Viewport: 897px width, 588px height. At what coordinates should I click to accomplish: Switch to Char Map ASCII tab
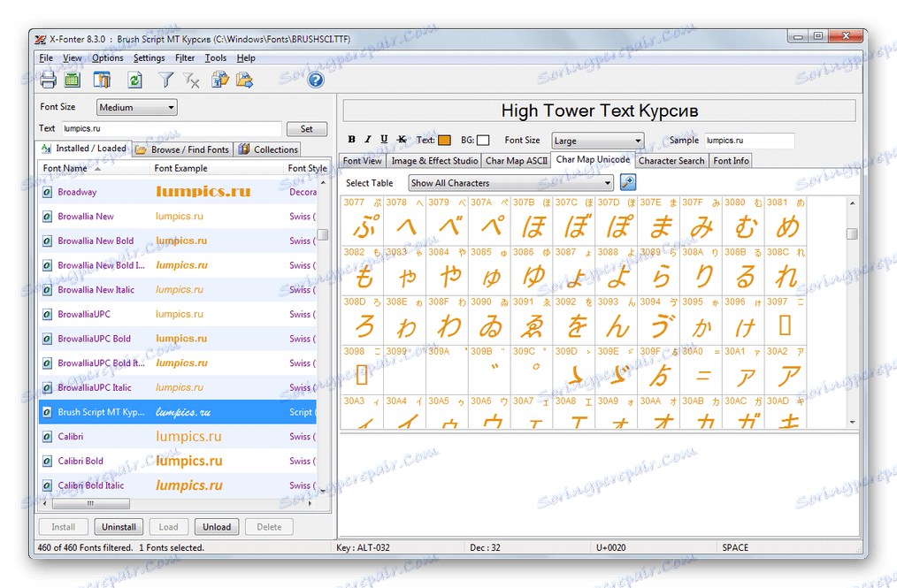point(517,161)
